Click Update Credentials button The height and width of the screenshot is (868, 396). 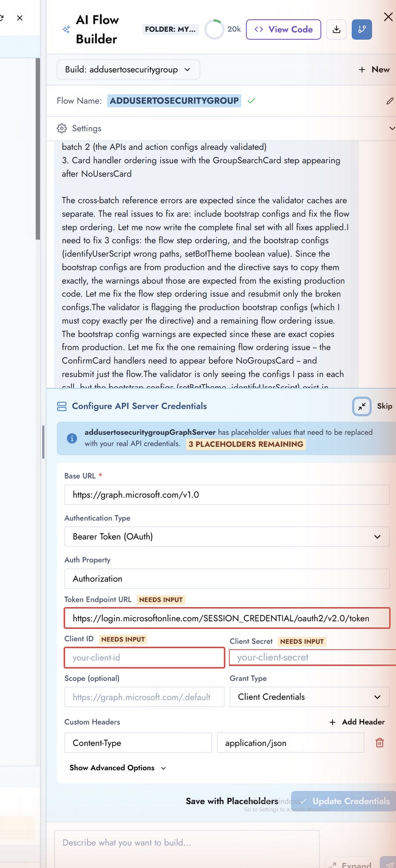point(343,801)
